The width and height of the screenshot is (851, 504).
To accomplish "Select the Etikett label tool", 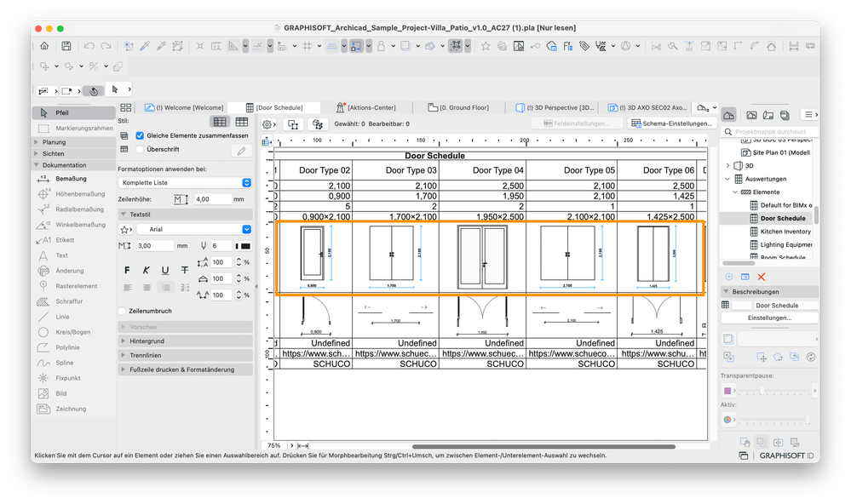I will [x=64, y=240].
